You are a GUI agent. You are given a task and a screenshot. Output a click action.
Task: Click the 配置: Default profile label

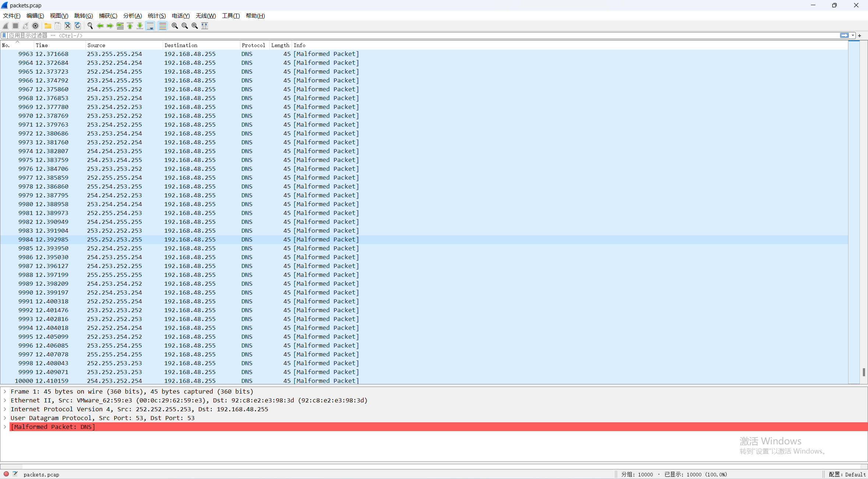(847, 474)
